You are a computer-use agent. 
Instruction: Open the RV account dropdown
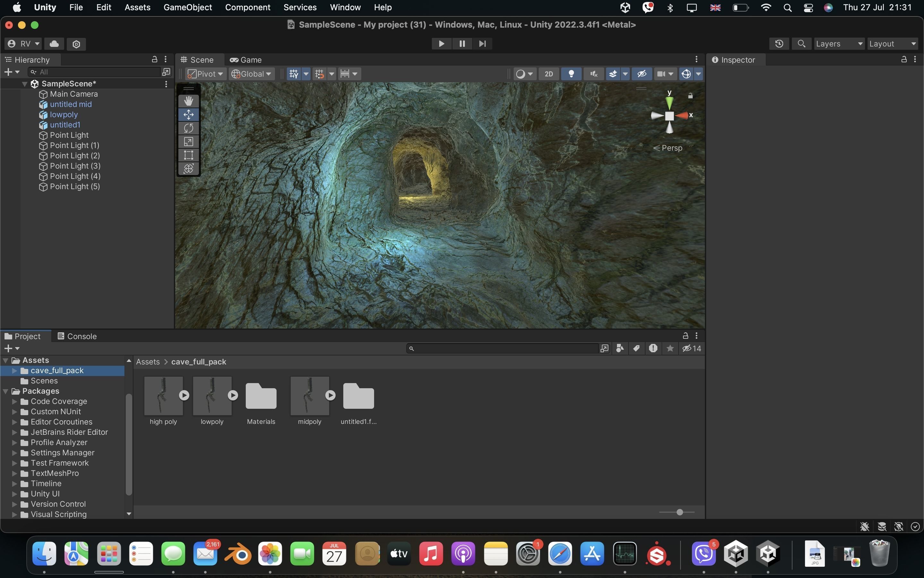pos(23,44)
